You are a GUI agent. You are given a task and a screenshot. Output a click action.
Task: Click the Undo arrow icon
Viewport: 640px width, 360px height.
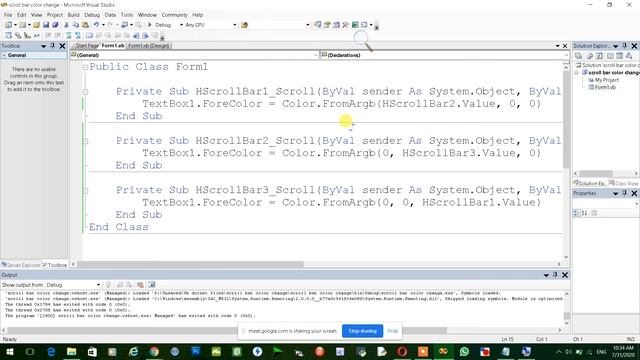96,25
